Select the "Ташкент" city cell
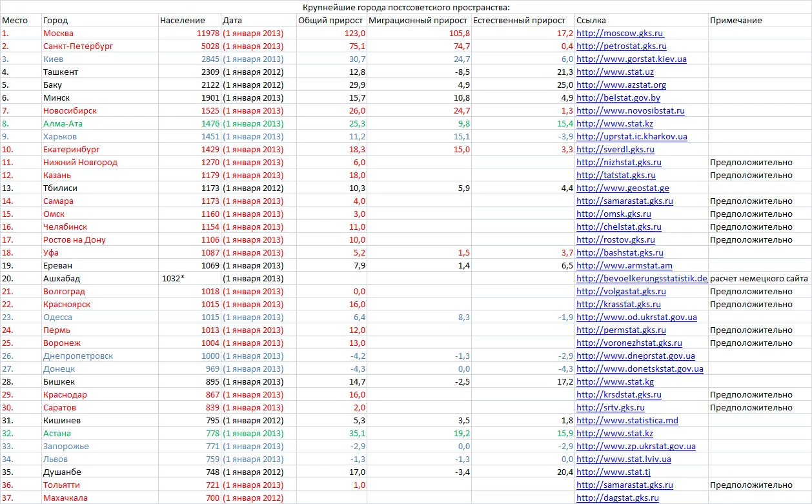 coord(61,72)
